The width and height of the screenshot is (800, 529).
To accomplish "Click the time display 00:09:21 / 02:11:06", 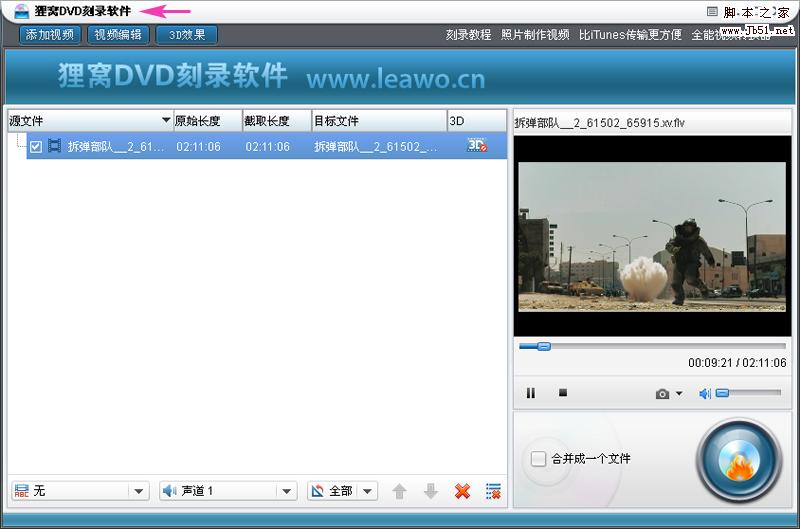I will pyautogui.click(x=737, y=363).
